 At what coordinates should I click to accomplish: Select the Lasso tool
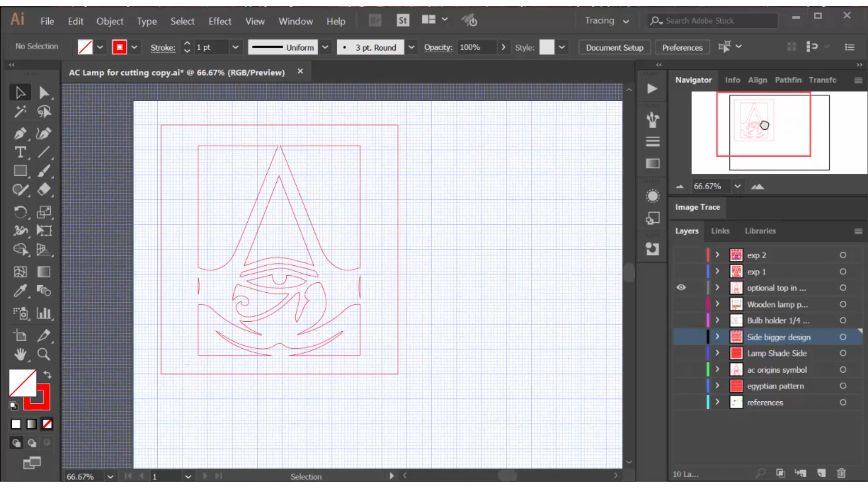[44, 112]
